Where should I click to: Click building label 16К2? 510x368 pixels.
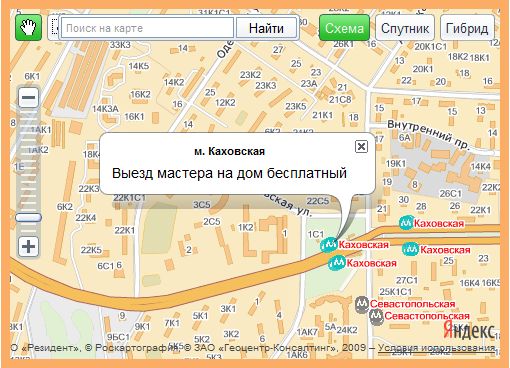[x=140, y=94]
